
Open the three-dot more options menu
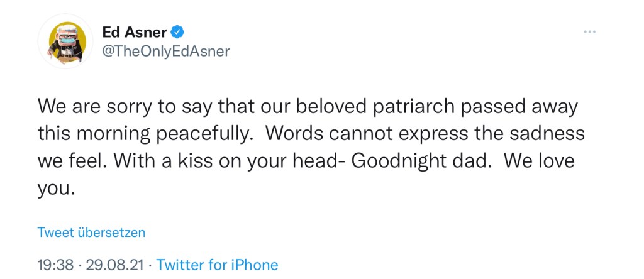(x=589, y=31)
